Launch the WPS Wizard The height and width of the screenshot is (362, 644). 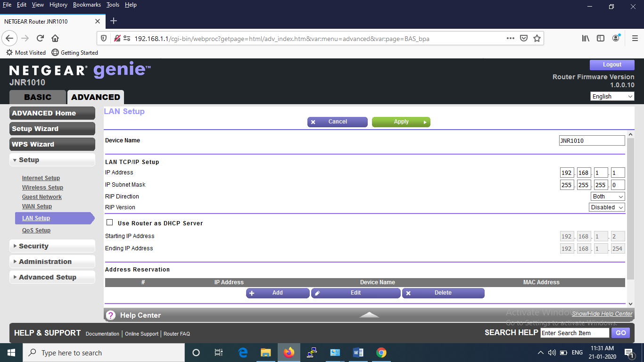52,144
